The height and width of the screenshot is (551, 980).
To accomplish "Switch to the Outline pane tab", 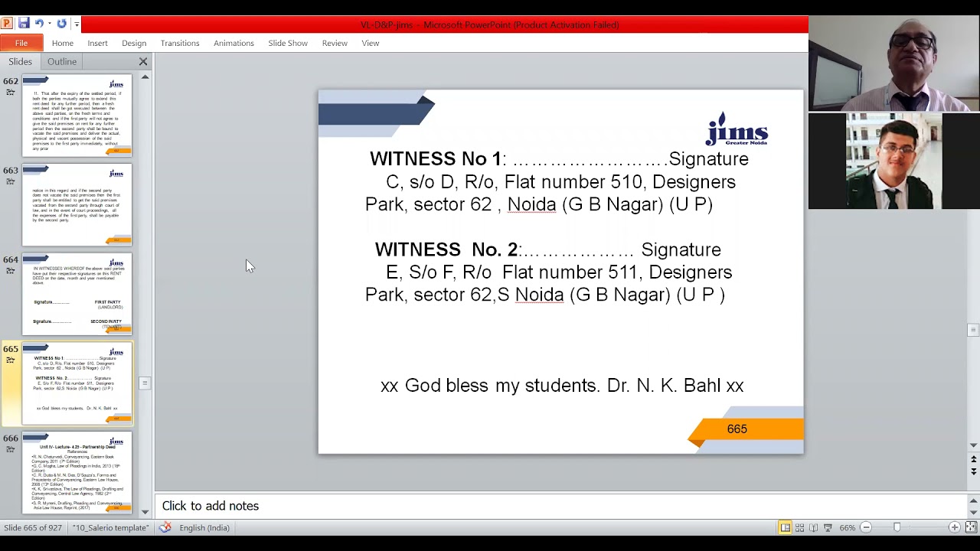I will click(x=62, y=61).
